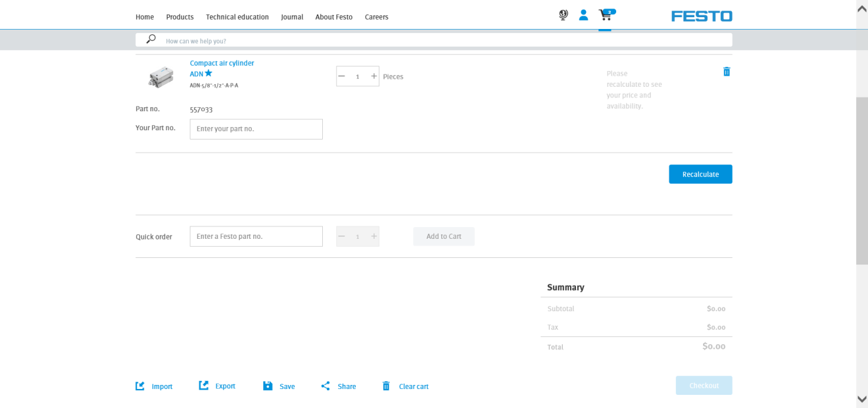Click the part number text 557033
The image size is (868, 408).
click(201, 109)
